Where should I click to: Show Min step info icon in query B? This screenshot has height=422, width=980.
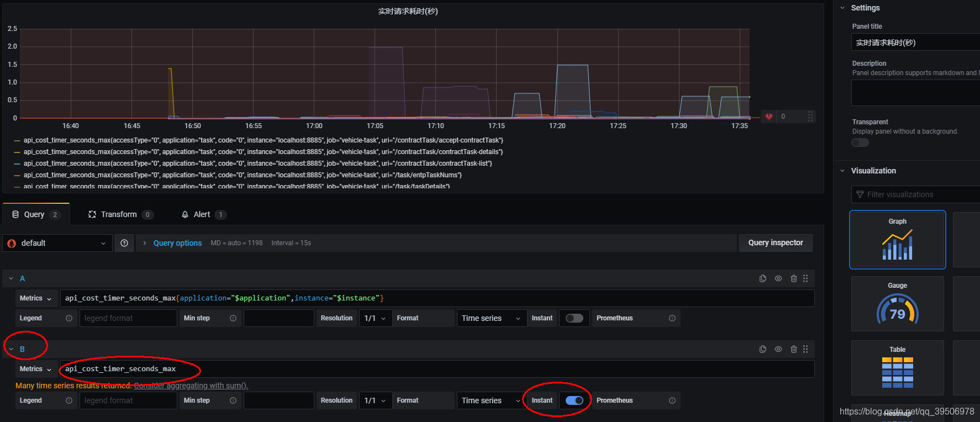(x=233, y=400)
